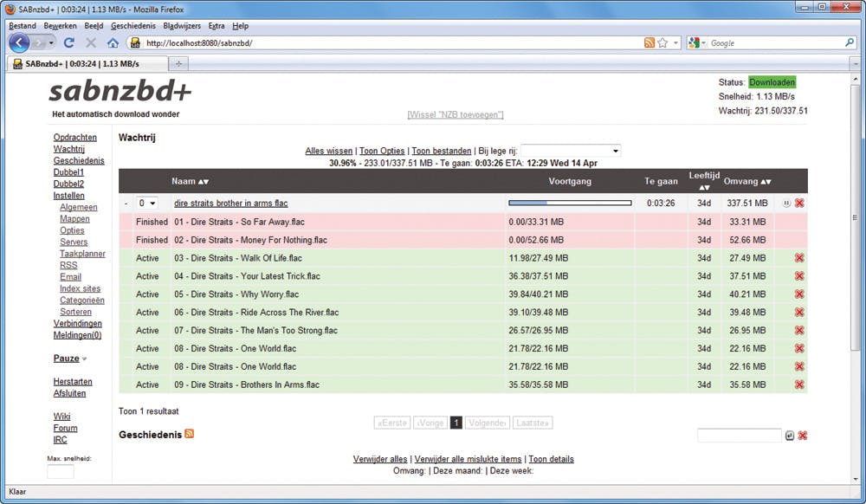Remove file 06 Ride Across The River

coord(799,313)
